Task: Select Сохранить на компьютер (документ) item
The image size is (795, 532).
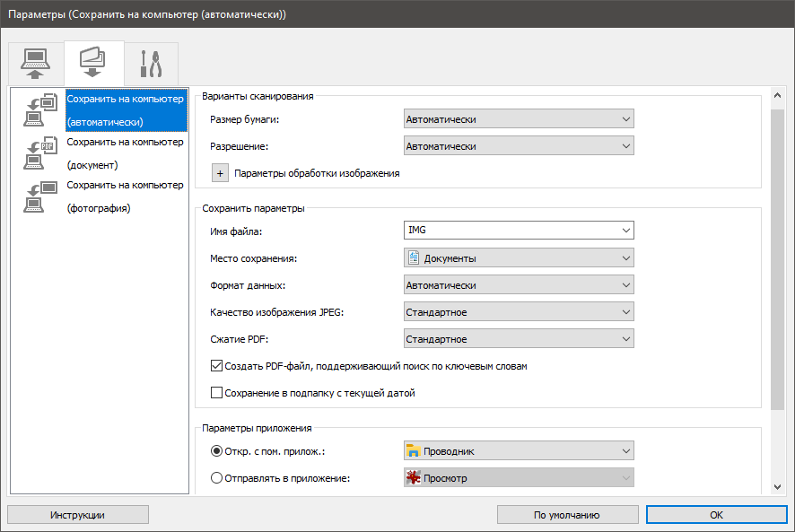Action: (125, 153)
